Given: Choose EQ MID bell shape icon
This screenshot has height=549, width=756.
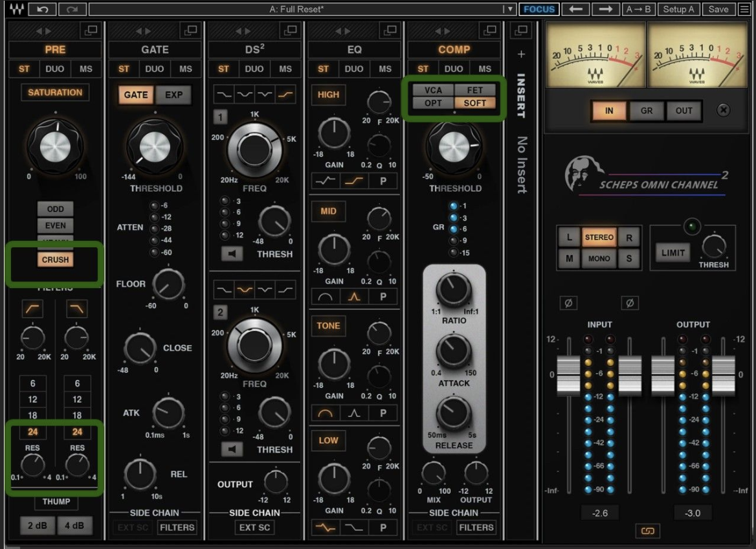Looking at the screenshot, I should tap(355, 297).
